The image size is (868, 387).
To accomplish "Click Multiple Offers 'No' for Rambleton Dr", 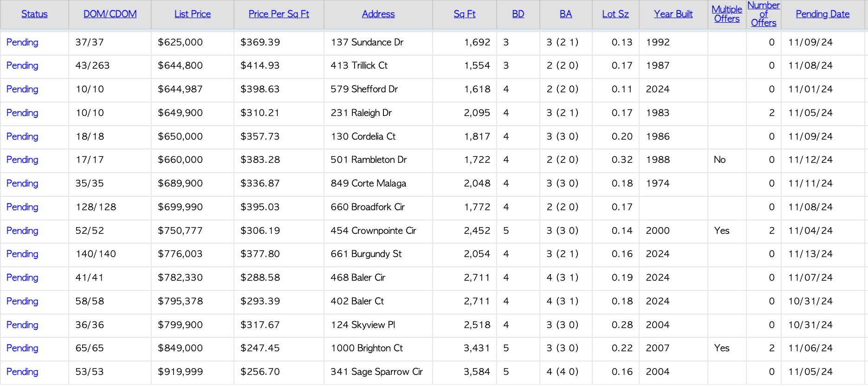I will click(720, 160).
